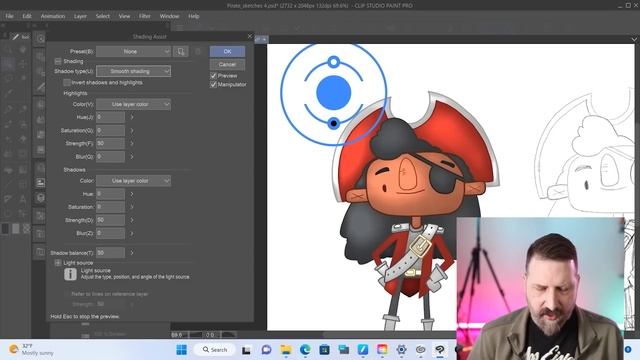Click the Shadow balance(T) value field
Image resolution: width=640 pixels, height=360 pixels.
110,253
